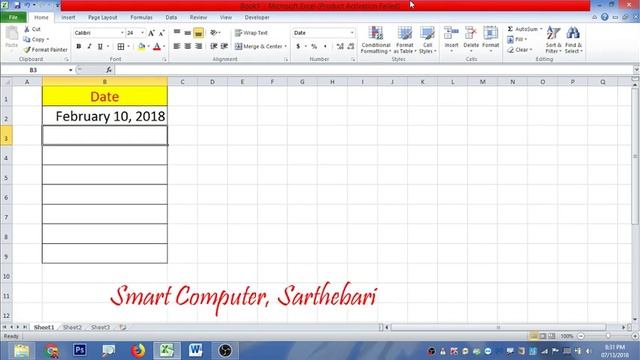Expand the Name Box dropdown arrow

70,70
